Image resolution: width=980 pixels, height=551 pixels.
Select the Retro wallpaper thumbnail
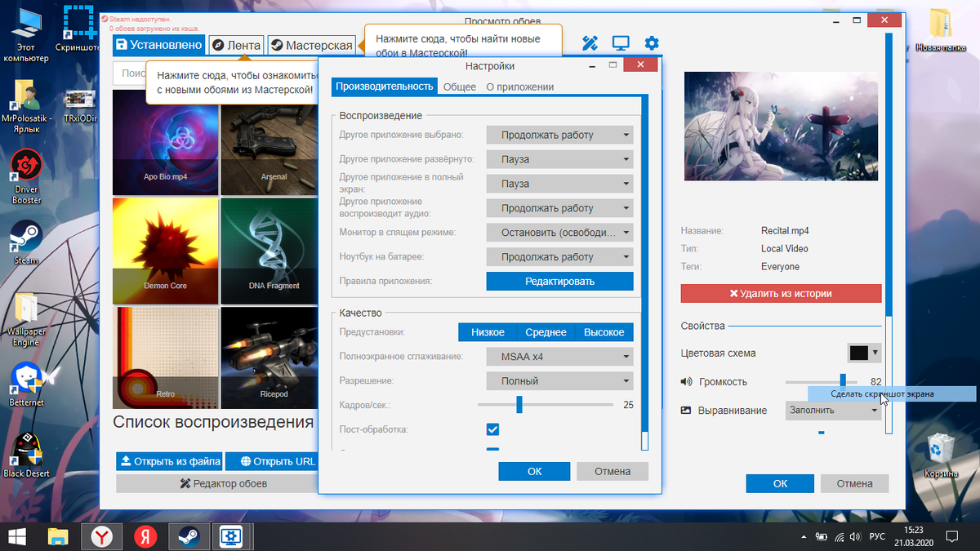[165, 358]
